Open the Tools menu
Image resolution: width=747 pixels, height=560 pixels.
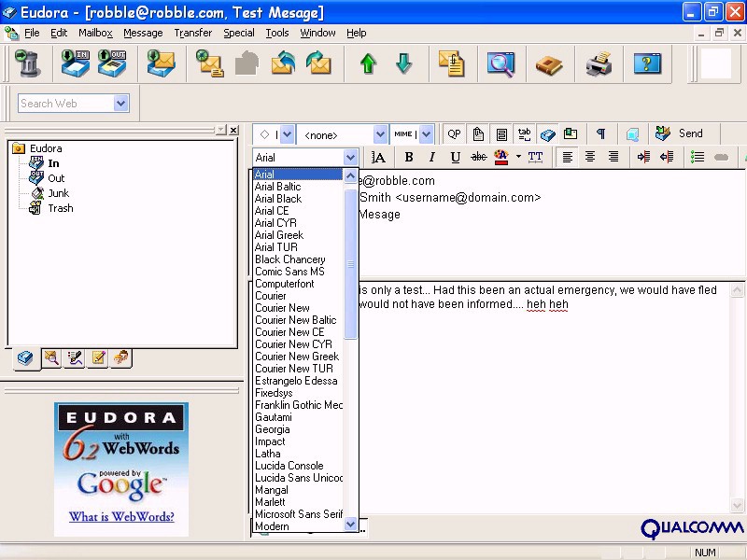(277, 33)
